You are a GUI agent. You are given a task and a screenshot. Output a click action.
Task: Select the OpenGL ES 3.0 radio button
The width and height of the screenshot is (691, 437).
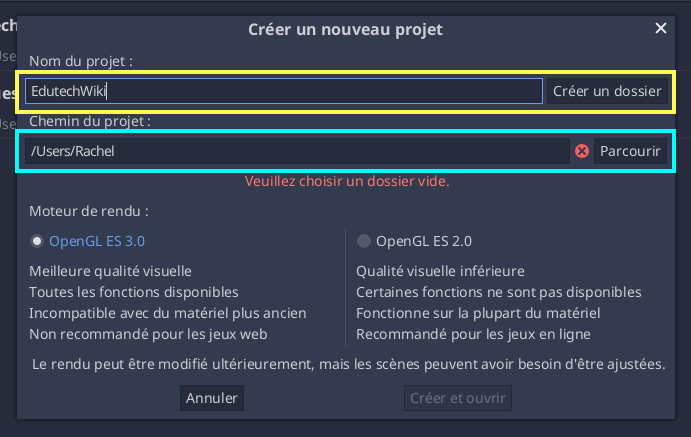click(37, 241)
